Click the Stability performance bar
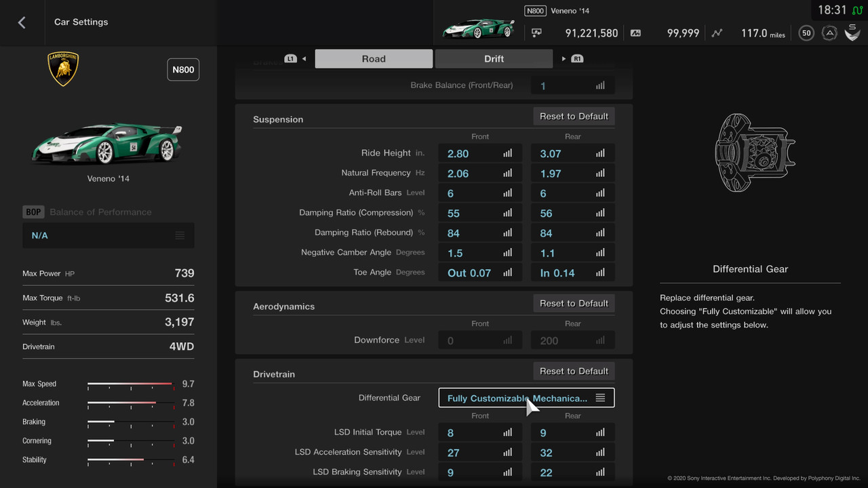The width and height of the screenshot is (868, 488). coord(130,460)
